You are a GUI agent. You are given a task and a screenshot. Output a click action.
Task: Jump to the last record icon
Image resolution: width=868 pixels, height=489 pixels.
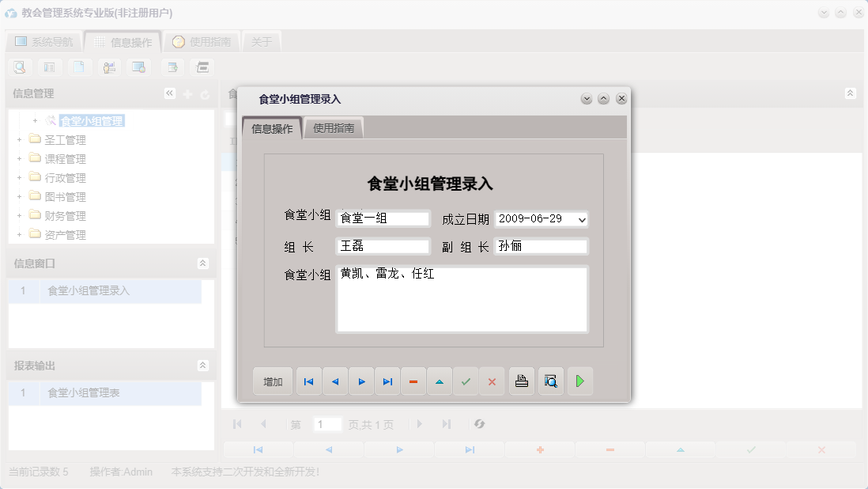click(x=387, y=381)
